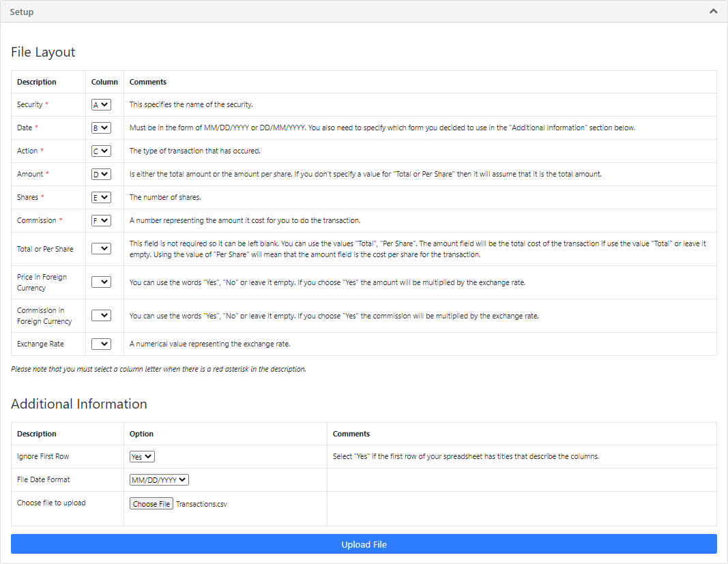Change the Ignore First Row option

coord(142,457)
